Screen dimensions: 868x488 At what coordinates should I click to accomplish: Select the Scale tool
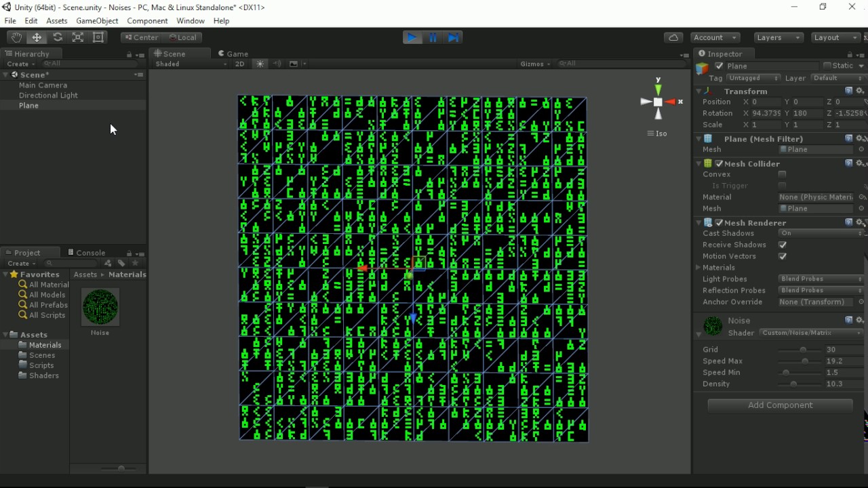[78, 37]
